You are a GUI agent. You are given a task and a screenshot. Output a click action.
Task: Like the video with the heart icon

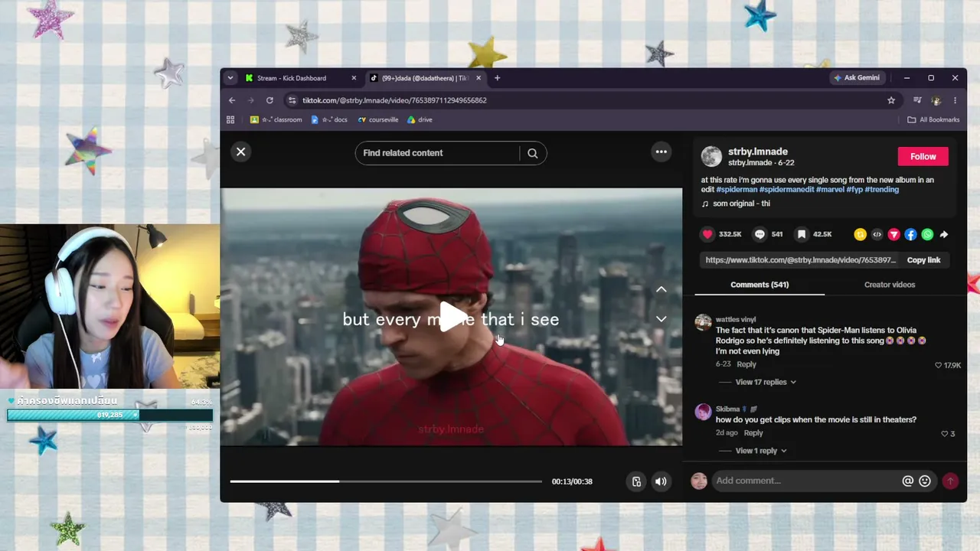click(x=707, y=234)
